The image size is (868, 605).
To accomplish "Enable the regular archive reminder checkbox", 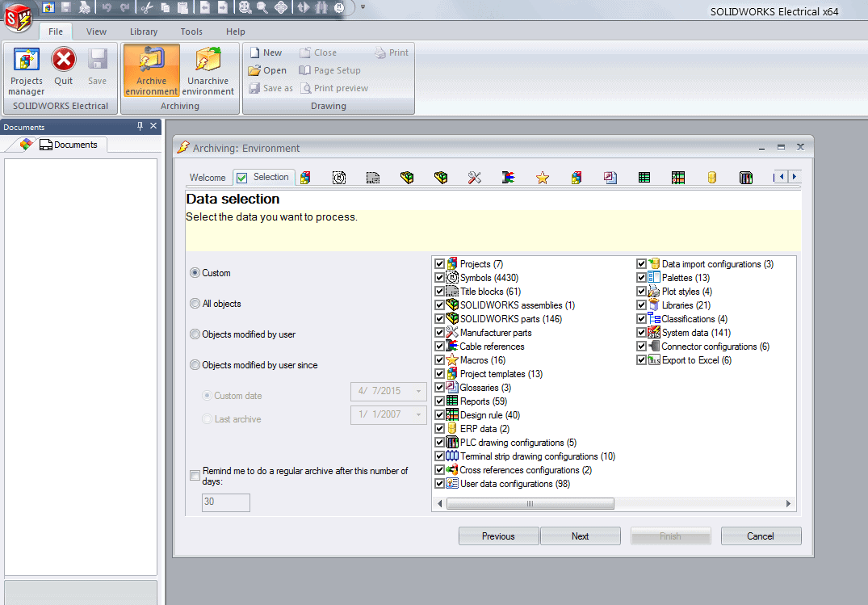I will (195, 476).
